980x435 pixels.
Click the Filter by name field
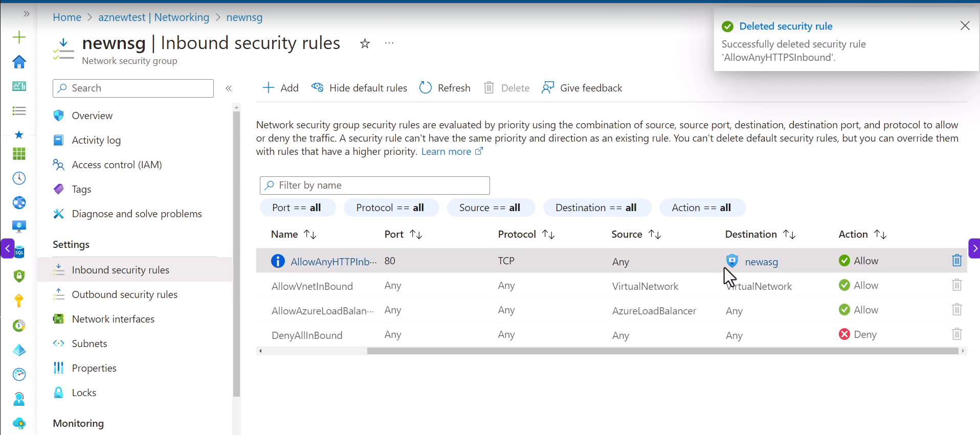374,185
